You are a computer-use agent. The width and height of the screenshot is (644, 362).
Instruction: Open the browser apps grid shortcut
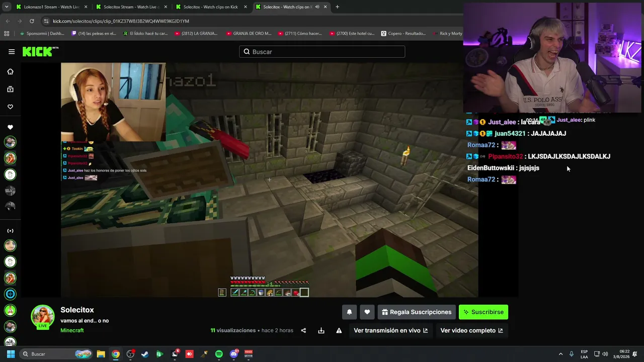click(x=7, y=34)
